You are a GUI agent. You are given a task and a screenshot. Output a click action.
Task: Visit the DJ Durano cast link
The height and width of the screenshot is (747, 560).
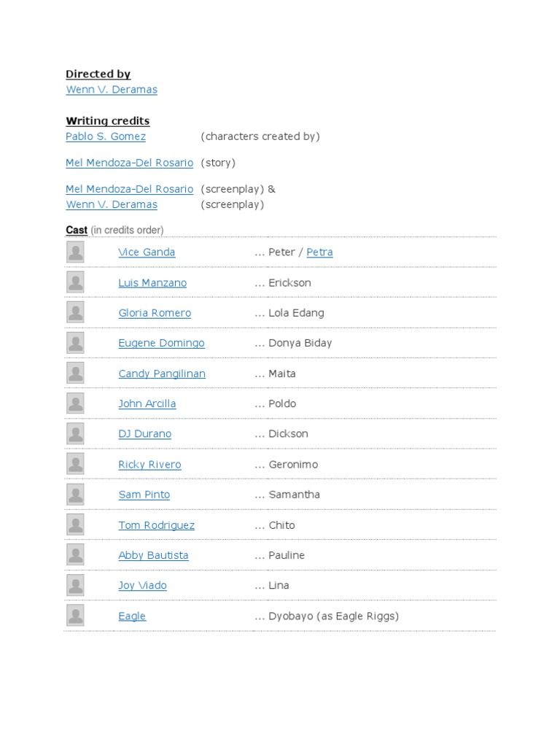[x=145, y=434]
